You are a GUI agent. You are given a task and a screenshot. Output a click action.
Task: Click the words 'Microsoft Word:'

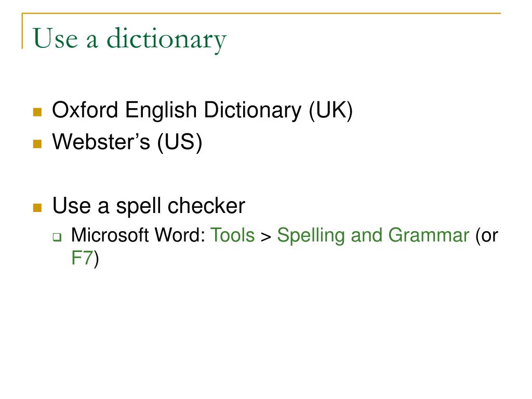[x=138, y=235]
